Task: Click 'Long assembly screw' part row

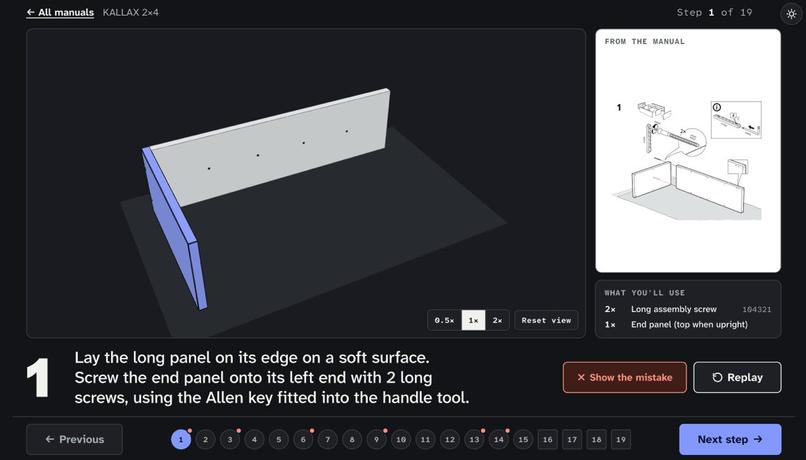Action: click(x=688, y=309)
